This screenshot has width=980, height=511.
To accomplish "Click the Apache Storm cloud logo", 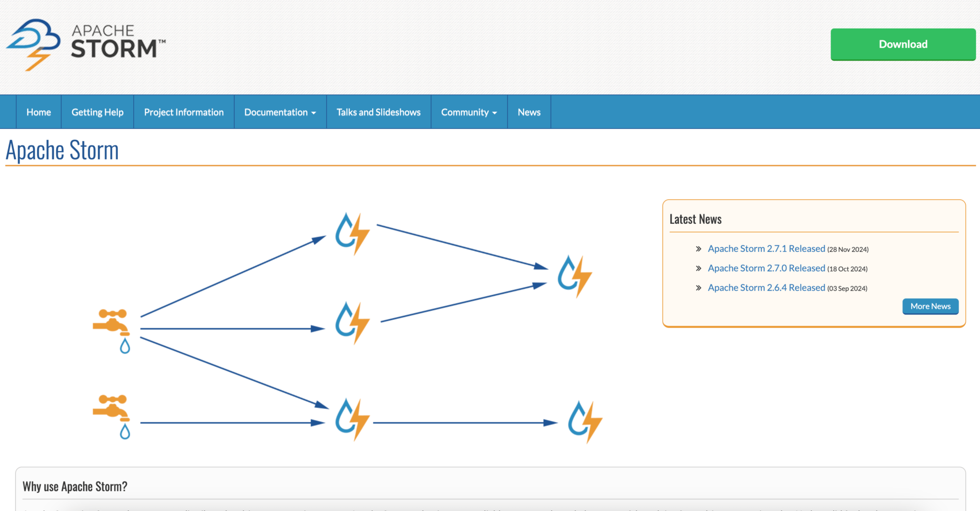I will pos(34,44).
